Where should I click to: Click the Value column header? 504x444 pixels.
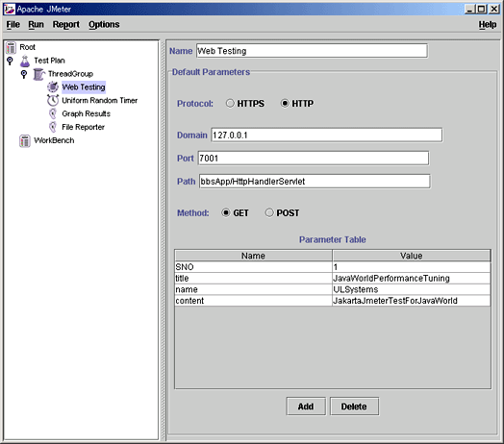pyautogui.click(x=412, y=256)
